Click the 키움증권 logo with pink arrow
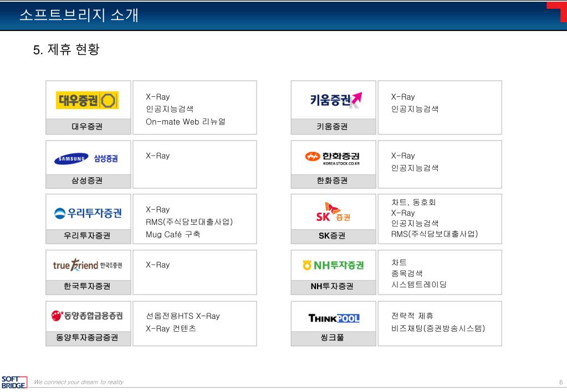Screen dimensions: 567x392 (336, 100)
